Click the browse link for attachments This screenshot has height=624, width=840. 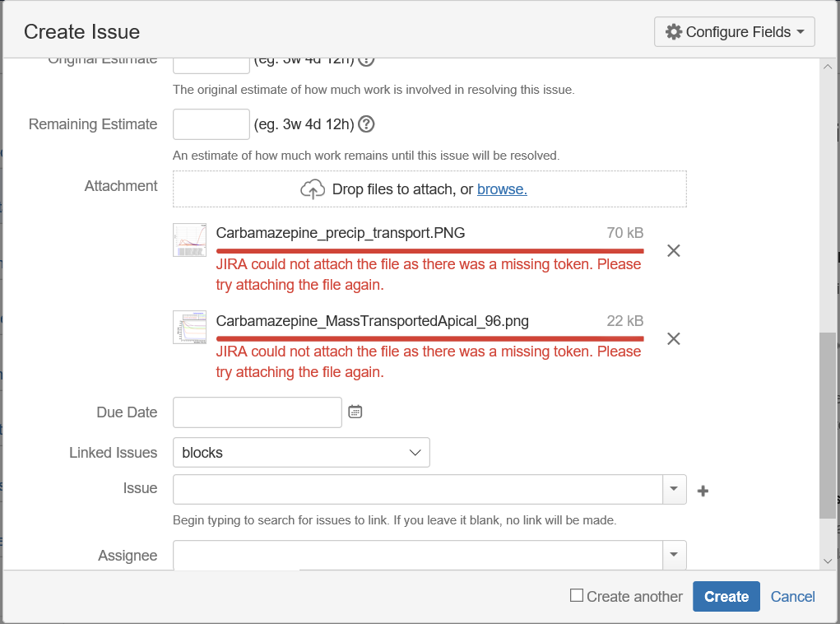pos(502,189)
